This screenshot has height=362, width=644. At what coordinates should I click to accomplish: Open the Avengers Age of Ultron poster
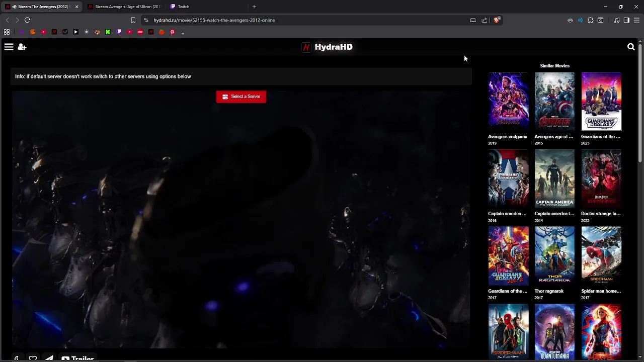pos(554,102)
